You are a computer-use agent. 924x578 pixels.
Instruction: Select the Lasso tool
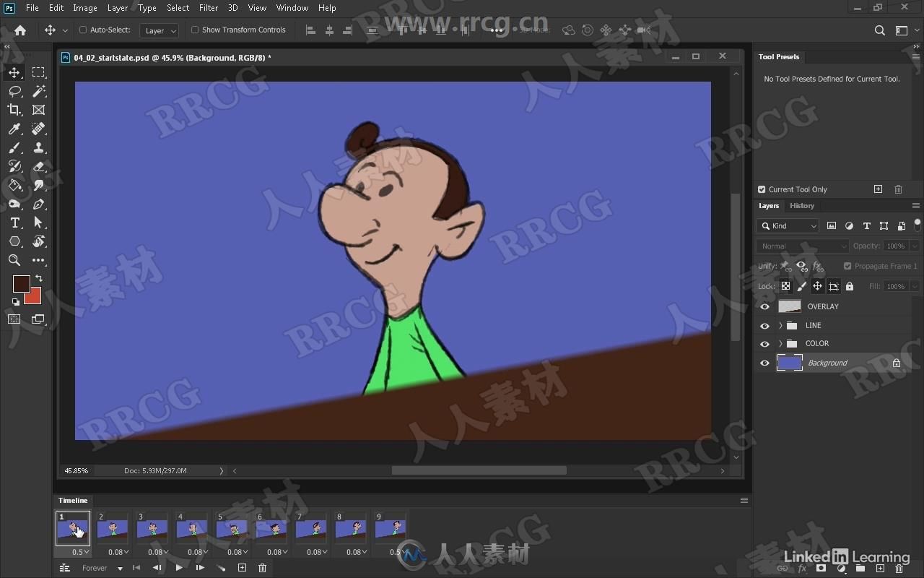click(14, 91)
